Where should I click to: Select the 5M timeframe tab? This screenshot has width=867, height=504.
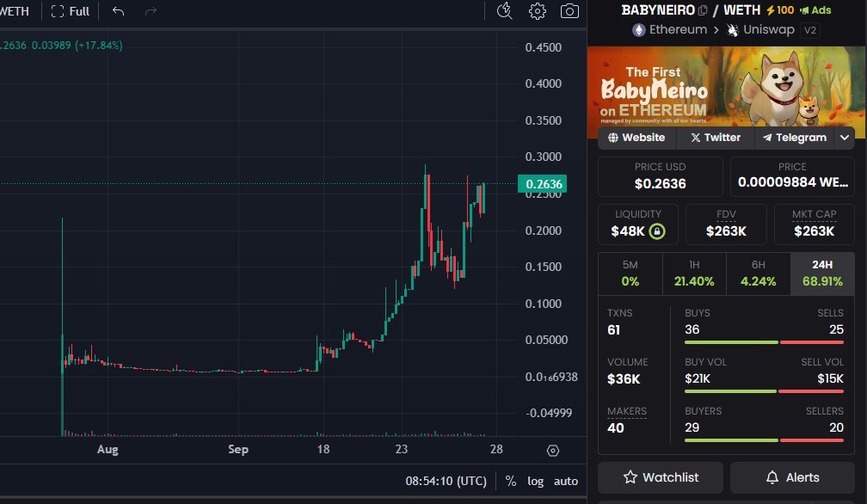pos(630,274)
